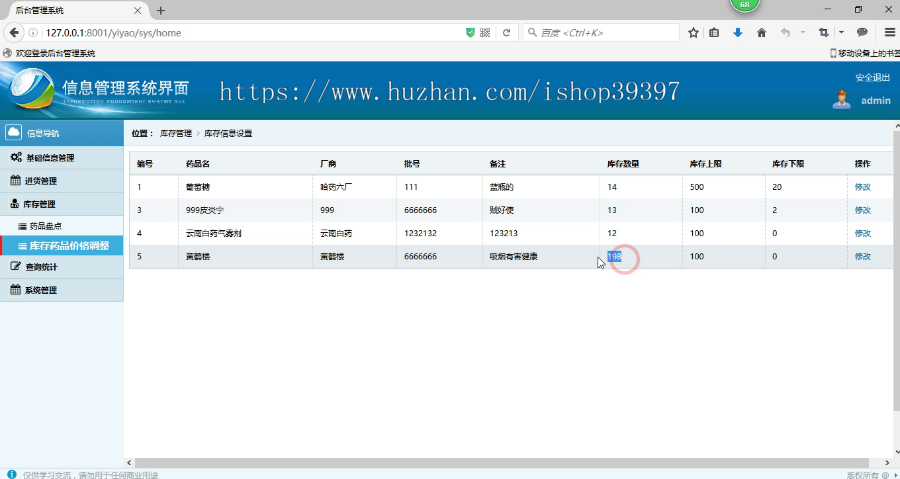Open the screenshot crop tool icon
The width and height of the screenshot is (900, 479).
[824, 33]
